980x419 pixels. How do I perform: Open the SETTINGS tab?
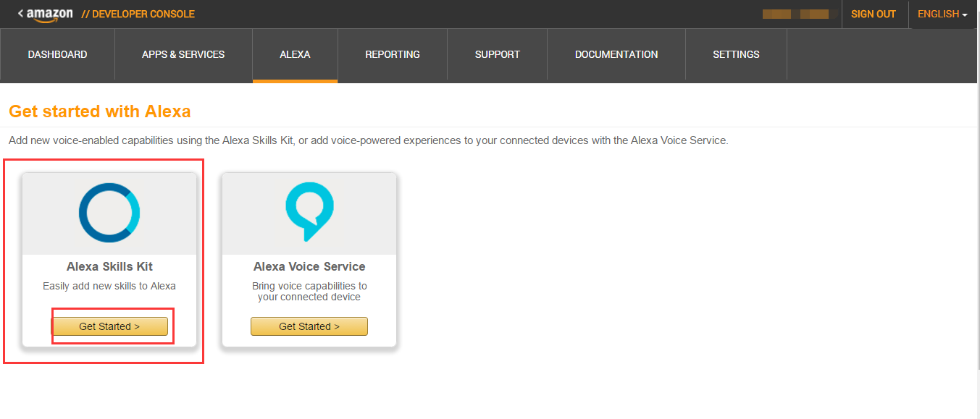click(736, 54)
